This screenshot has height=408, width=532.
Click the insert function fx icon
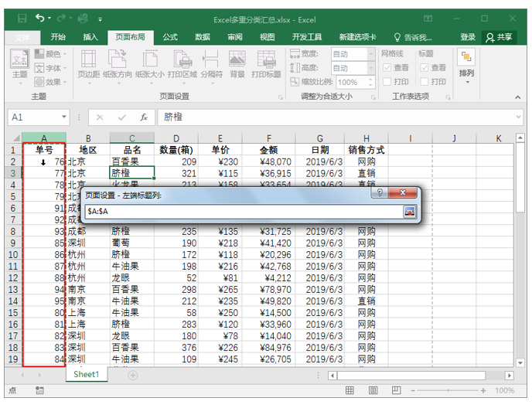click(x=144, y=117)
